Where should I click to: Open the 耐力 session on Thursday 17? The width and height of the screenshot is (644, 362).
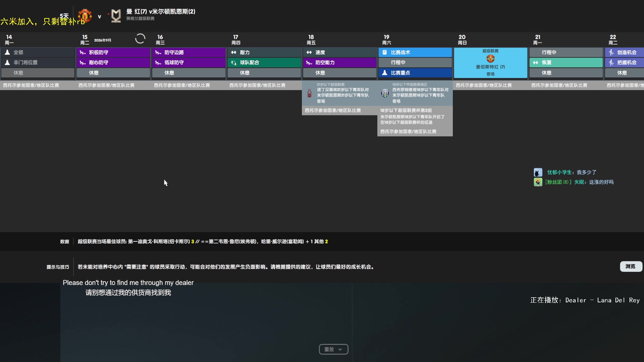pyautogui.click(x=264, y=52)
